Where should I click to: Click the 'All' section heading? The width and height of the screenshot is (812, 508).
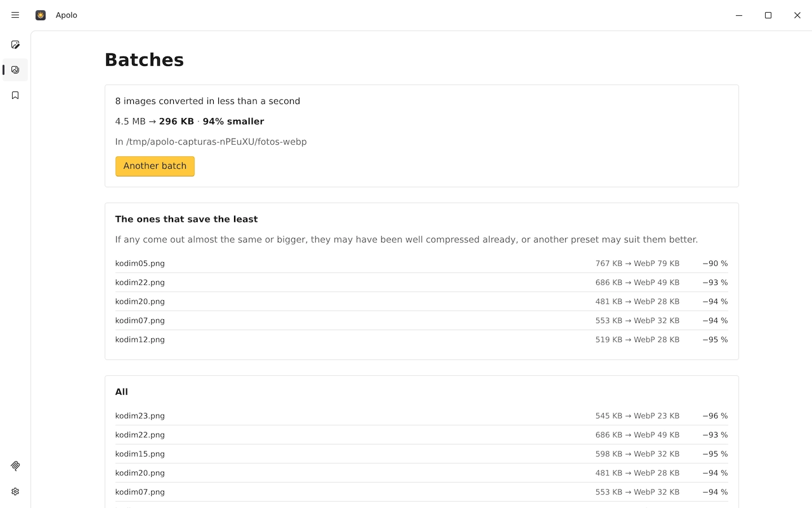tap(122, 392)
